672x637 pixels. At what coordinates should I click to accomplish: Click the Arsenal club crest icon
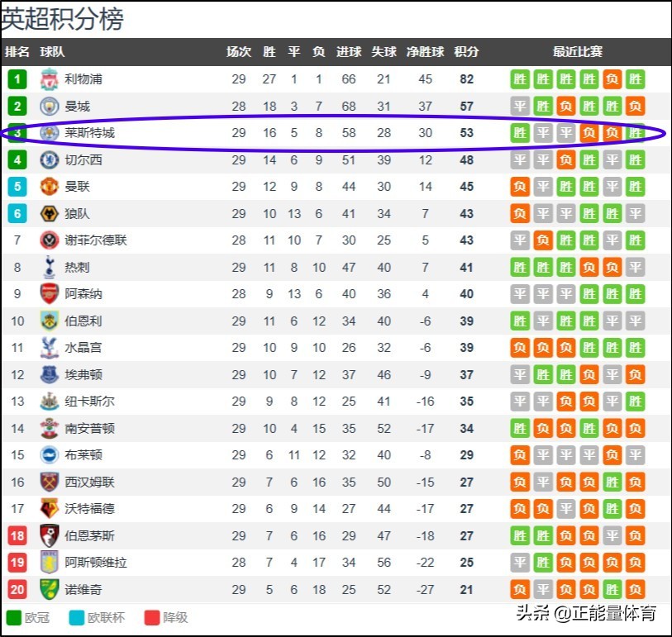pyautogui.click(x=50, y=294)
